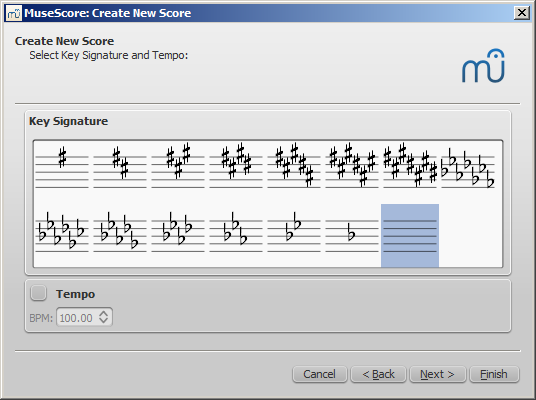Viewport: 536px width, 400px height.
Task: Click the Finish button
Action: tap(494, 374)
